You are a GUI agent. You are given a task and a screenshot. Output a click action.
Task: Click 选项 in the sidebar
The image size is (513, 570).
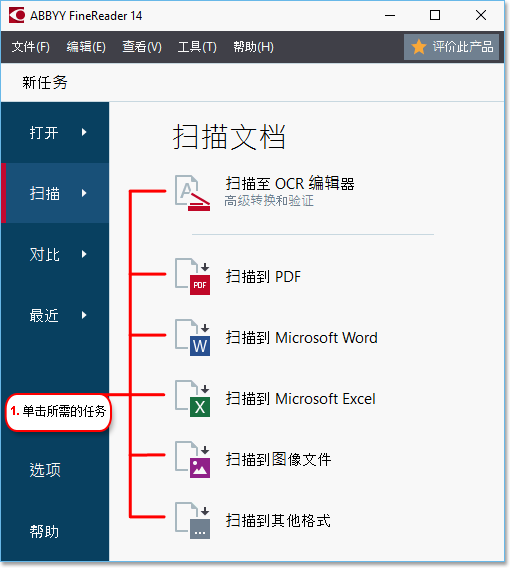[45, 470]
